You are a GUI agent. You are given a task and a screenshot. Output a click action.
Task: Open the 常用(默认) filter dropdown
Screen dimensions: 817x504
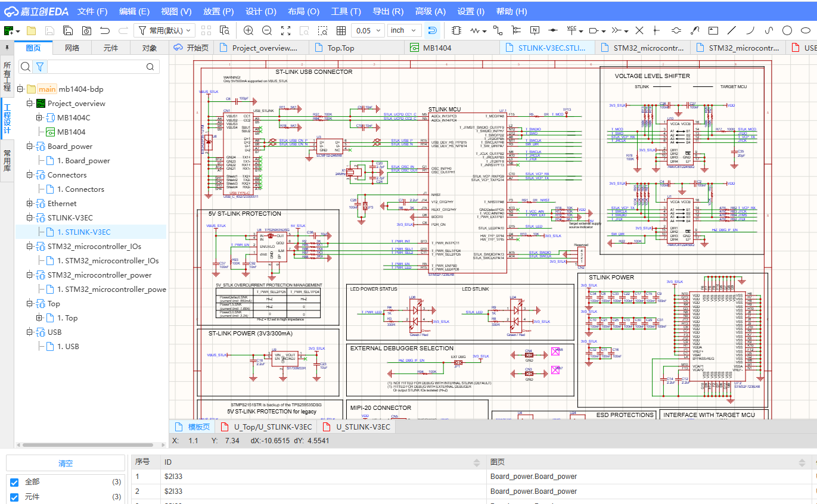(x=164, y=30)
